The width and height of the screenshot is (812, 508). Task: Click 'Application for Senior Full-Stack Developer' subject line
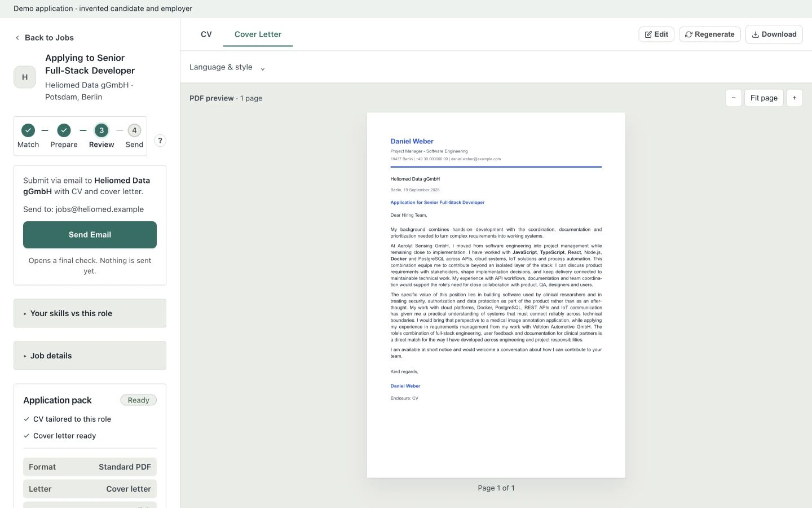[438, 202]
